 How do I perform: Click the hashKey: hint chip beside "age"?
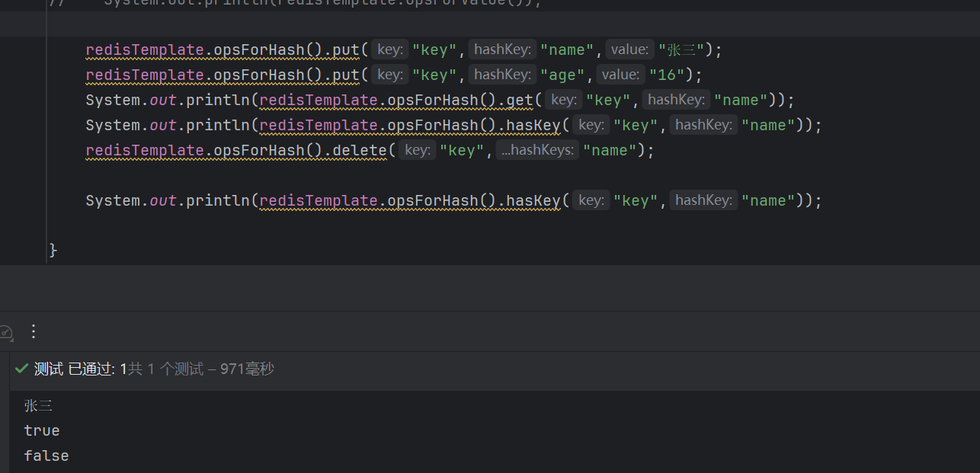[x=501, y=74]
